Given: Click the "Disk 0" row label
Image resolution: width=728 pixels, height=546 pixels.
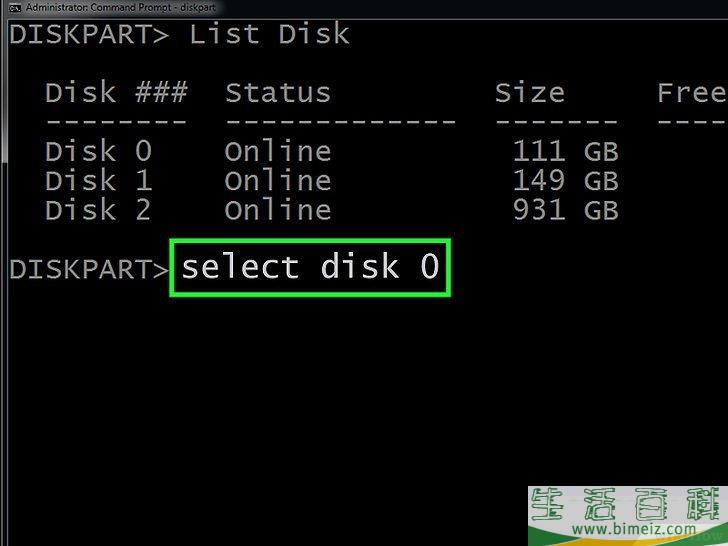Looking at the screenshot, I should 98,152.
